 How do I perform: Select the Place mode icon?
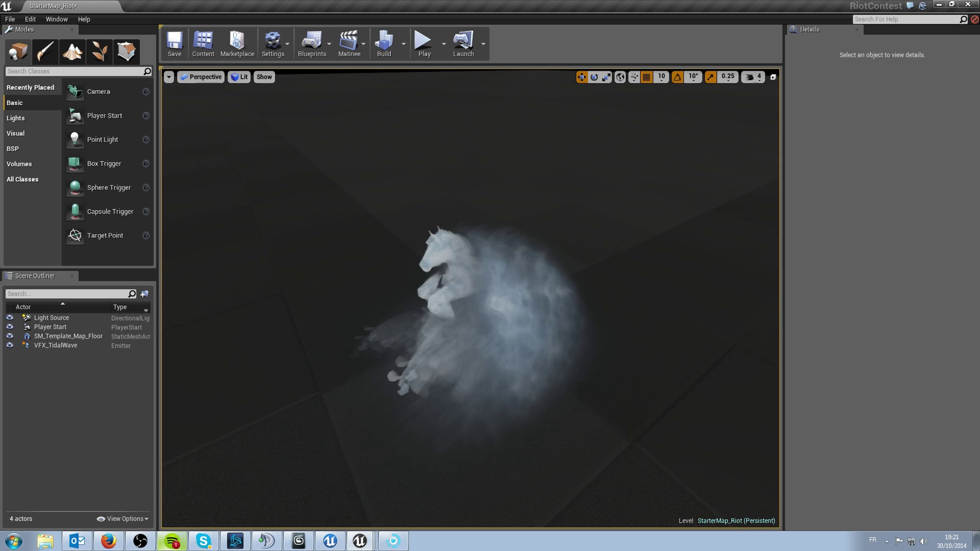18,52
